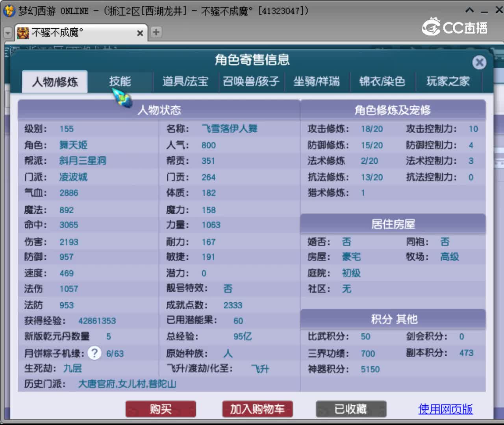Open the 道具/法宝 tab
Image resolution: width=504 pixels, height=425 pixels.
click(x=185, y=81)
